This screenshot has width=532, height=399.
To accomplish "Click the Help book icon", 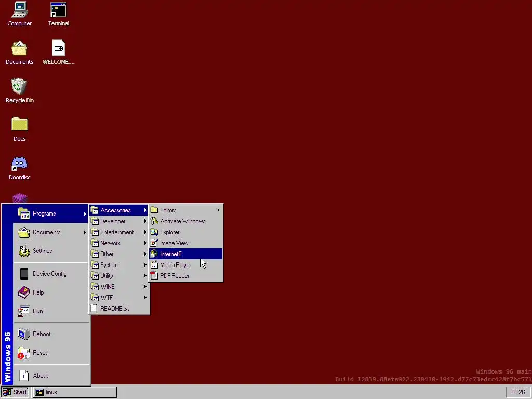I will [24, 292].
